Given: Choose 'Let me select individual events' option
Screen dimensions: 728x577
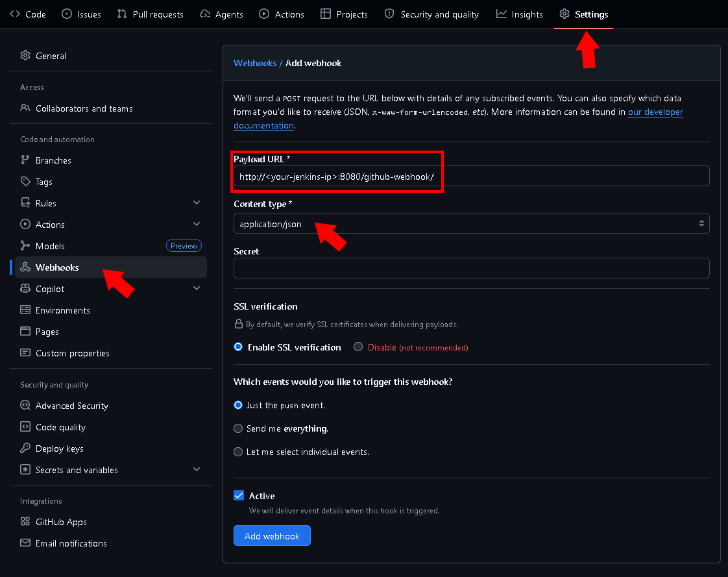Looking at the screenshot, I should point(238,452).
